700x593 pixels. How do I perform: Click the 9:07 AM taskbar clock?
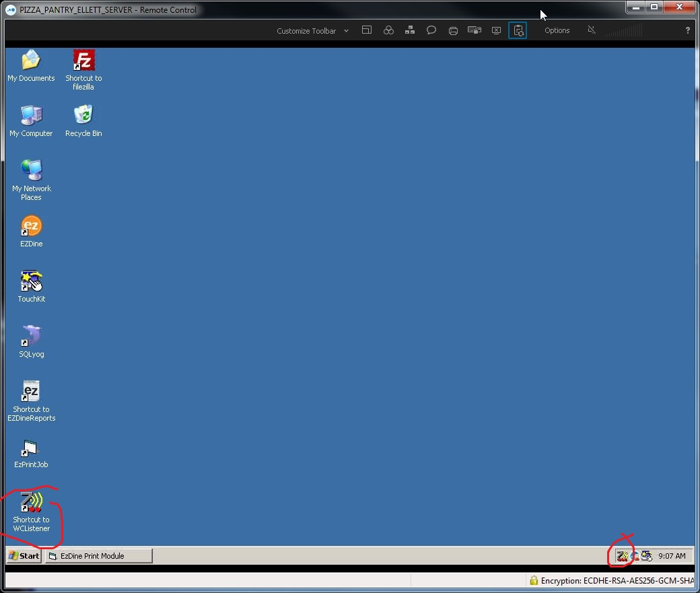pos(672,556)
